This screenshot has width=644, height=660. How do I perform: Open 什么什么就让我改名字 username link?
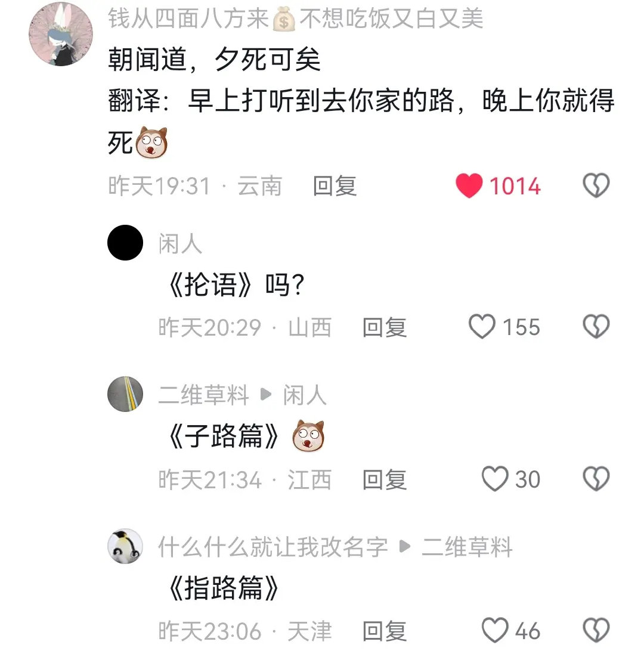273,546
